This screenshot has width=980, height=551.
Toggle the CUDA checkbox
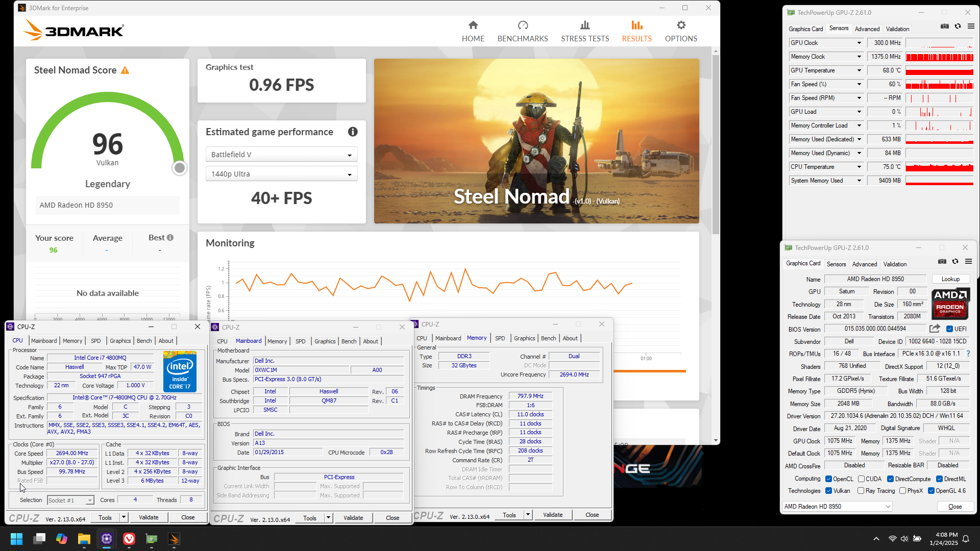862,479
